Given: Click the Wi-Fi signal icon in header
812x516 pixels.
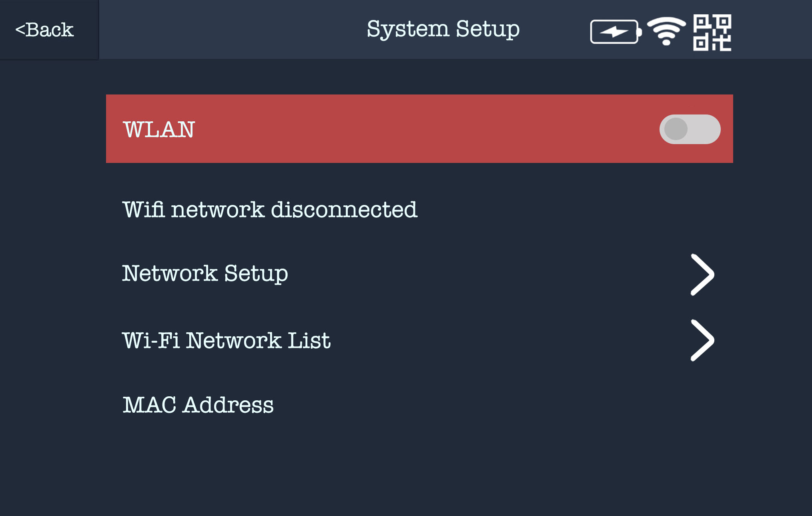Looking at the screenshot, I should click(666, 31).
